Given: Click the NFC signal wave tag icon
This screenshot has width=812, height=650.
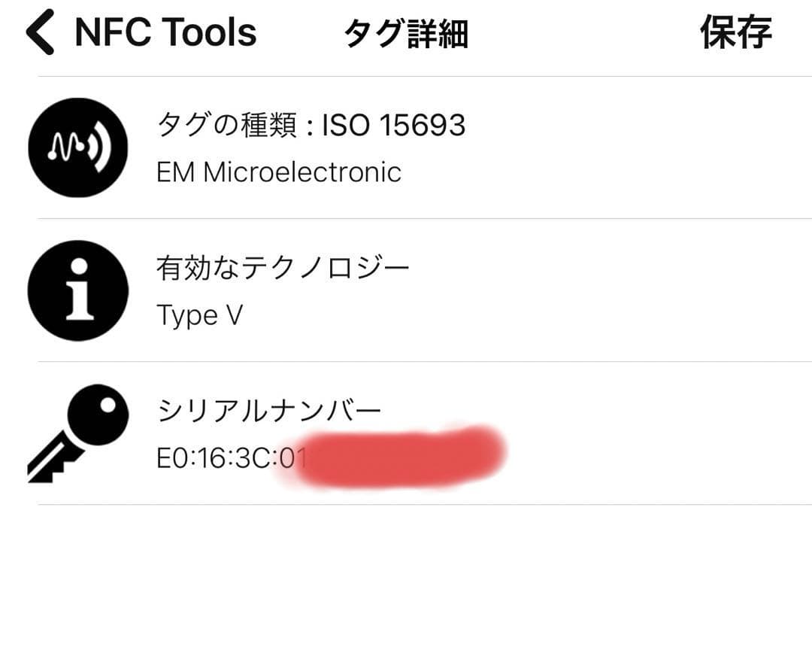Looking at the screenshot, I should click(77, 147).
